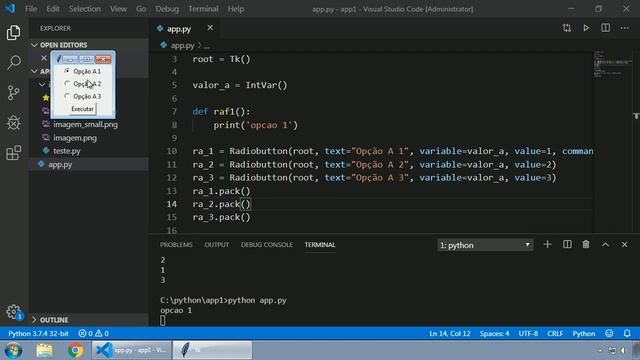
Task: Click the Compare Changes icon in editor toolbar
Action: click(567, 28)
